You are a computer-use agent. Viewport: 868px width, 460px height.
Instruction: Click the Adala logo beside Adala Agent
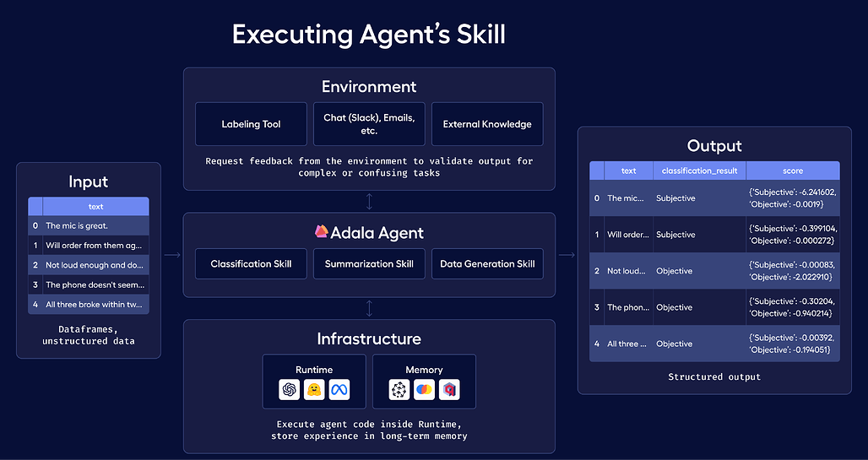pos(322,231)
